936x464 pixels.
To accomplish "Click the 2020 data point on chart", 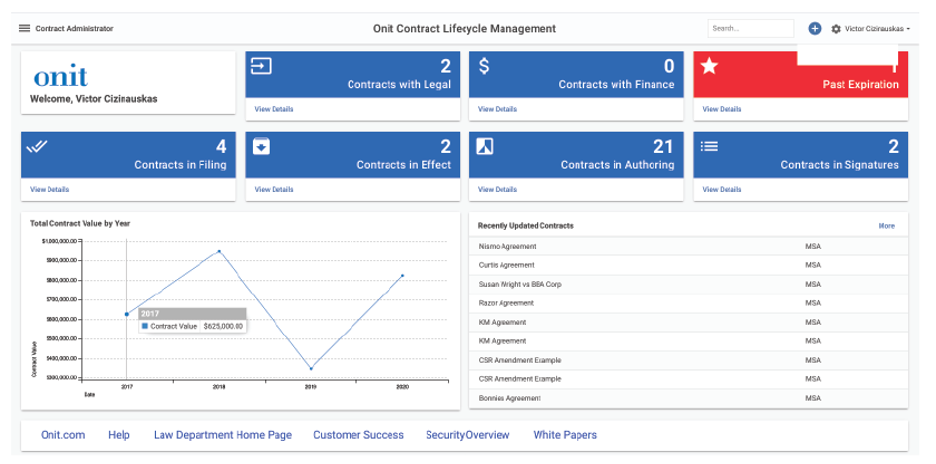I will 402,276.
